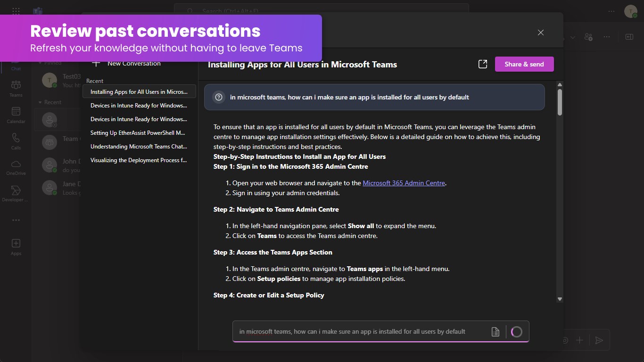This screenshot has height=362, width=644.
Task: Click 'Step 3: Access the Teams Apps Section'
Action: (273, 252)
